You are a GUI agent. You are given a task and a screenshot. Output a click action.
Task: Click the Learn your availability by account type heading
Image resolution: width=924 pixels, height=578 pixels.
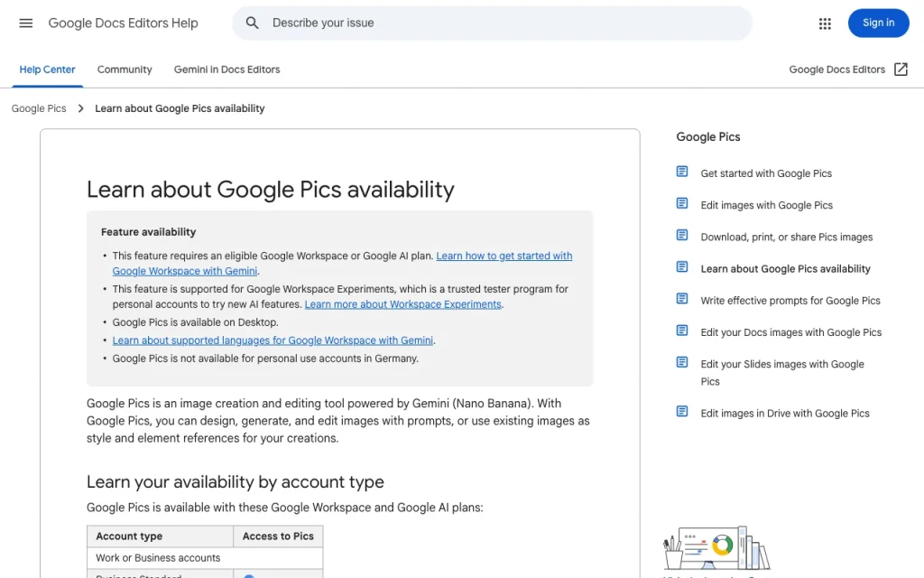[236, 482]
